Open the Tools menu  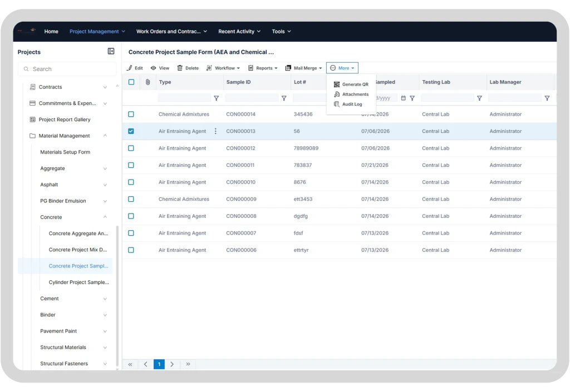[281, 31]
